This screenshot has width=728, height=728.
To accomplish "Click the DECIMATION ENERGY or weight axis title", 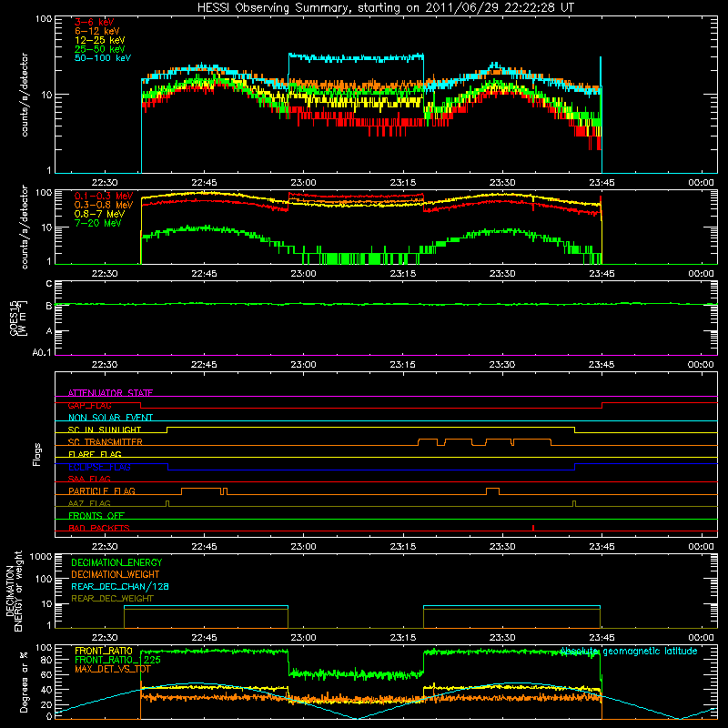I will pyautogui.click(x=15, y=591).
